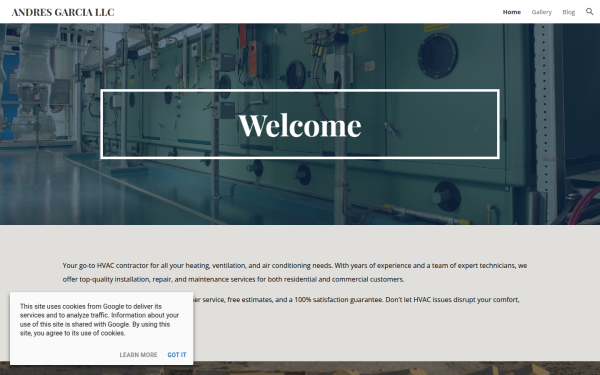Click the 'This site uses cookies' notice text
Viewport: 600px width, 375px height.
tap(99, 320)
